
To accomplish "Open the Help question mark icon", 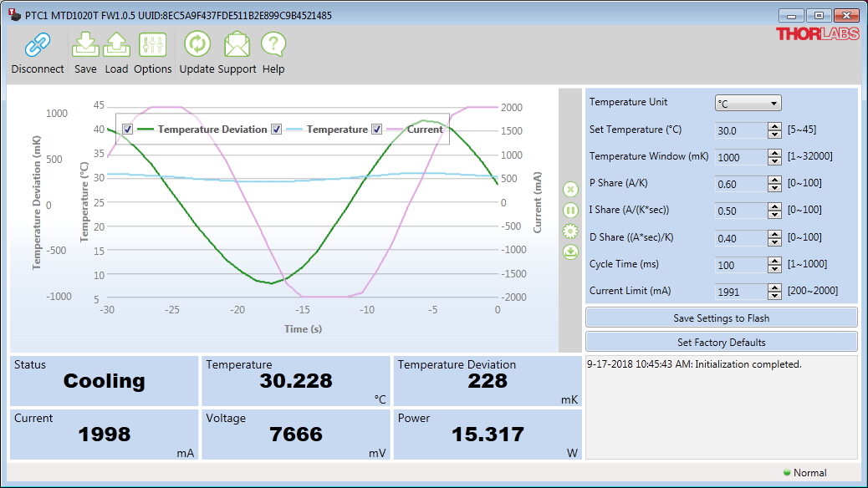I will (273, 45).
